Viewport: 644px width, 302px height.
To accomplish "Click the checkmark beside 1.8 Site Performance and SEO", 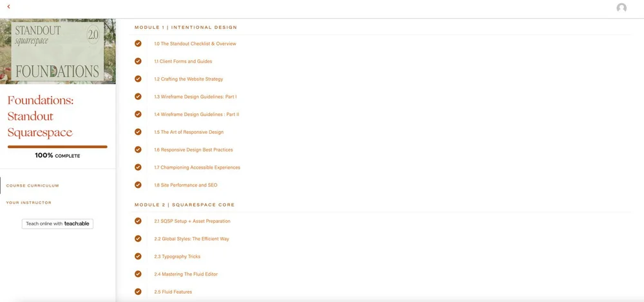I will 138,185.
